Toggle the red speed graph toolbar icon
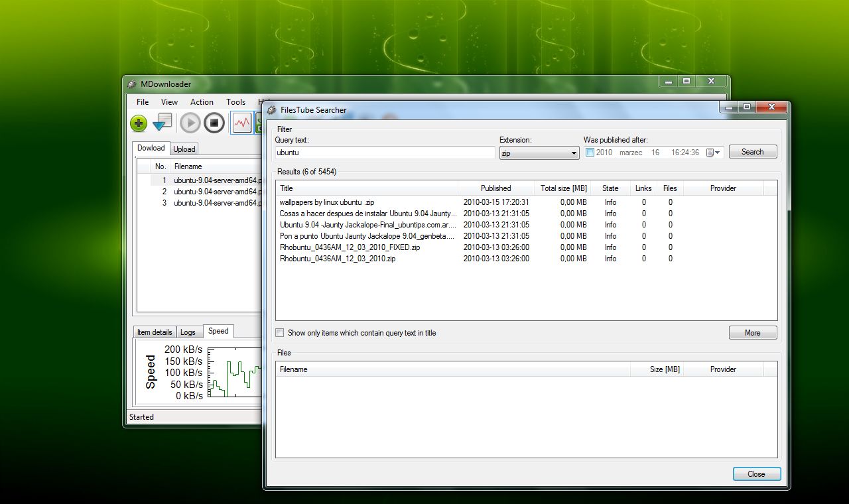Screen dimensions: 849x504 (x=241, y=123)
